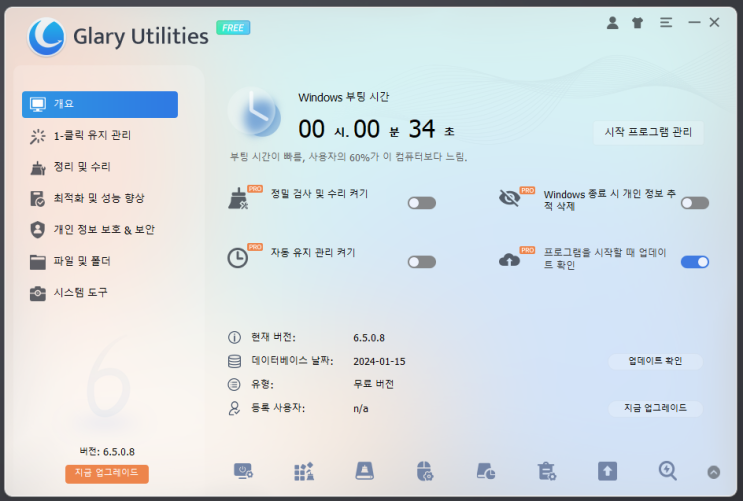Click database date 2024-01-15
This screenshot has height=501, width=743.
point(379,362)
